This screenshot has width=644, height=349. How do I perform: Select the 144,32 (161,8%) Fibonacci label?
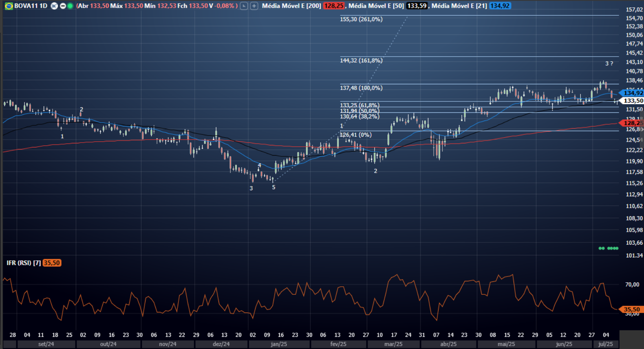[x=361, y=61]
